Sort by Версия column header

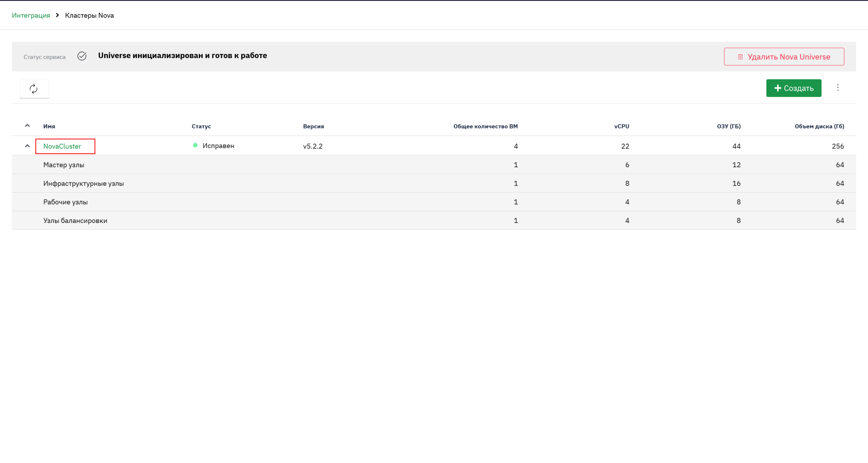pos(313,127)
